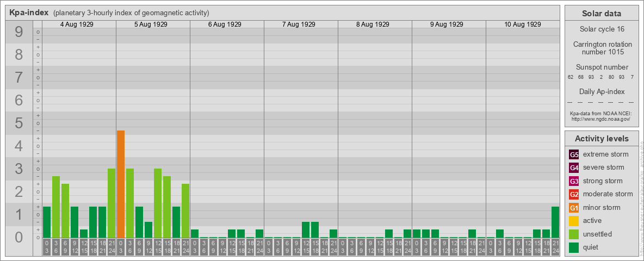The image size is (644, 261).
Task: Select the 5 Aug 1929 date header
Action: pos(151,24)
